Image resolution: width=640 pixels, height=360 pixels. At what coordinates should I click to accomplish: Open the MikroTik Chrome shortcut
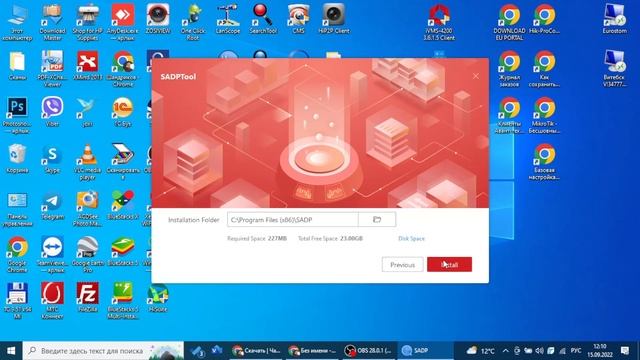click(544, 115)
